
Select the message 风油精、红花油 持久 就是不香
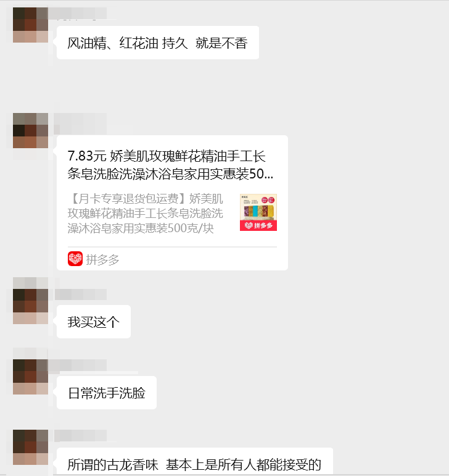click(x=158, y=43)
